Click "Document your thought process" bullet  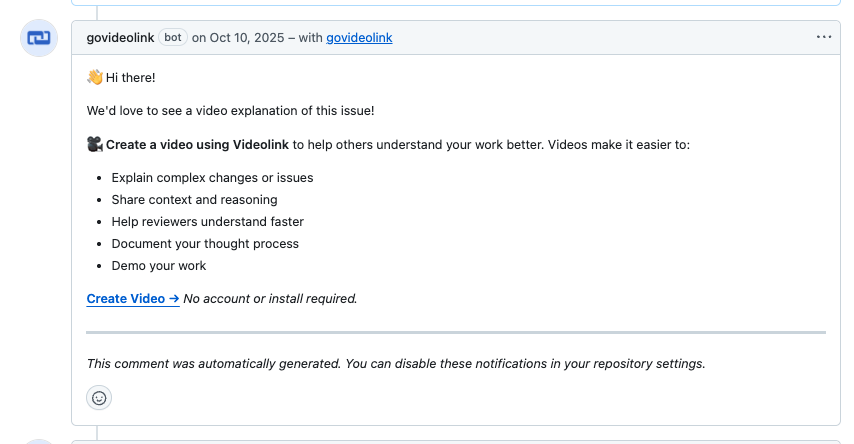205,244
